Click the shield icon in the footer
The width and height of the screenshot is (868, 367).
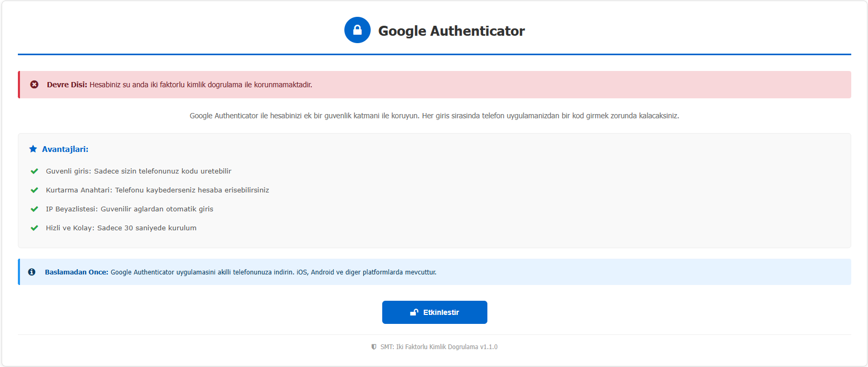pos(374,347)
